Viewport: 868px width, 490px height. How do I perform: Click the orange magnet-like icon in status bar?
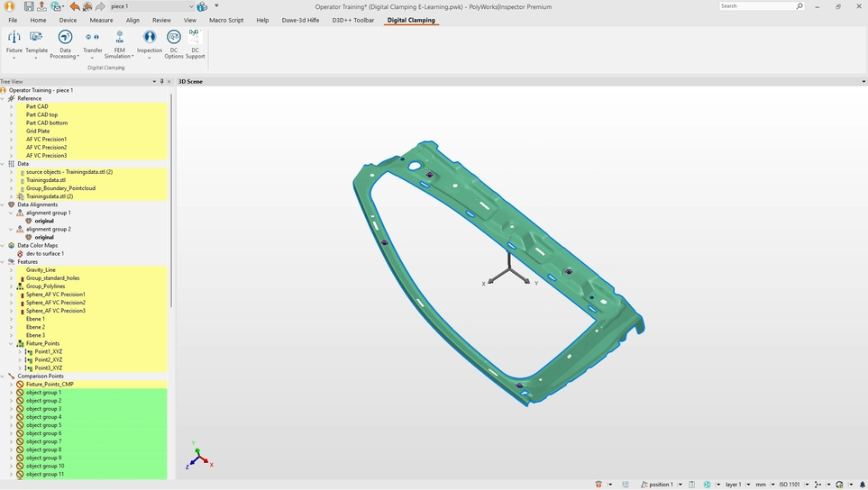pyautogui.click(x=598, y=485)
